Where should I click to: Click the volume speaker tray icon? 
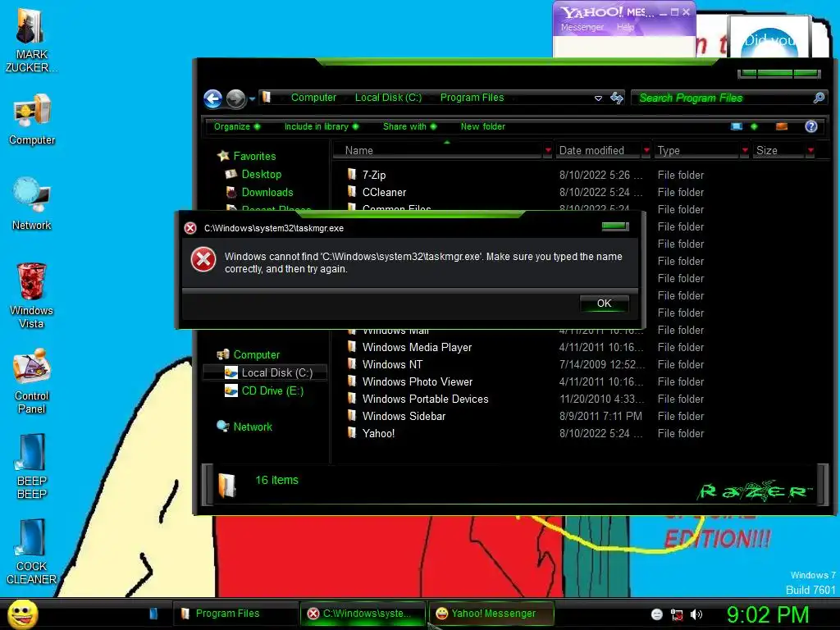(696, 614)
